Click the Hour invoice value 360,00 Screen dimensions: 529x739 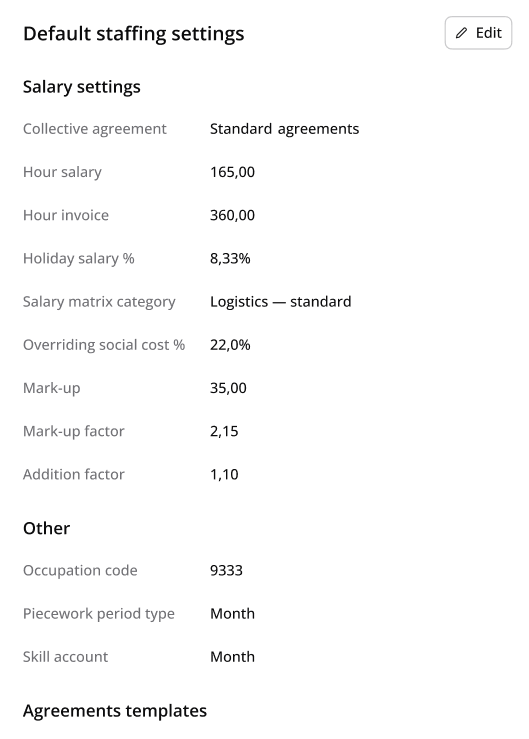click(232, 215)
